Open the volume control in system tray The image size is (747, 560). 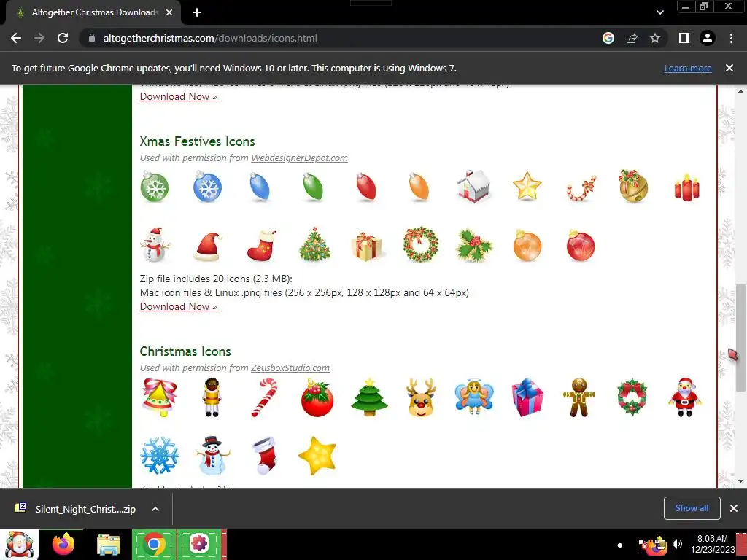click(677, 544)
